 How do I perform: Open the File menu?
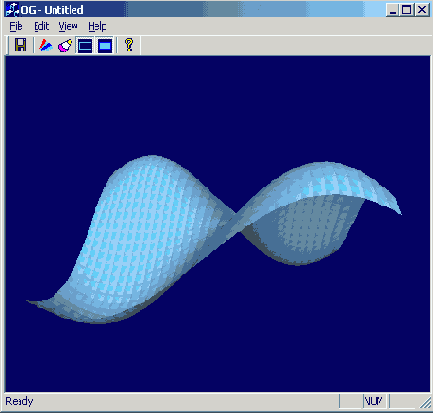tap(16, 26)
